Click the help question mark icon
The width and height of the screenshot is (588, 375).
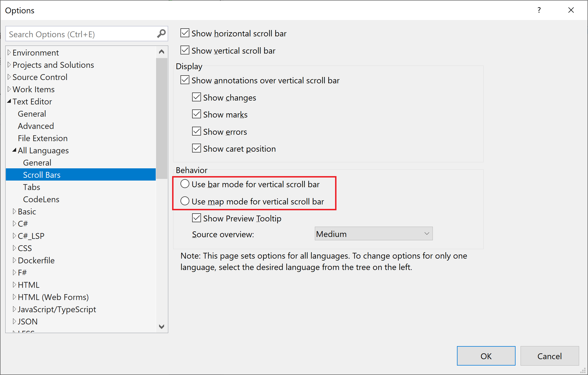[539, 10]
